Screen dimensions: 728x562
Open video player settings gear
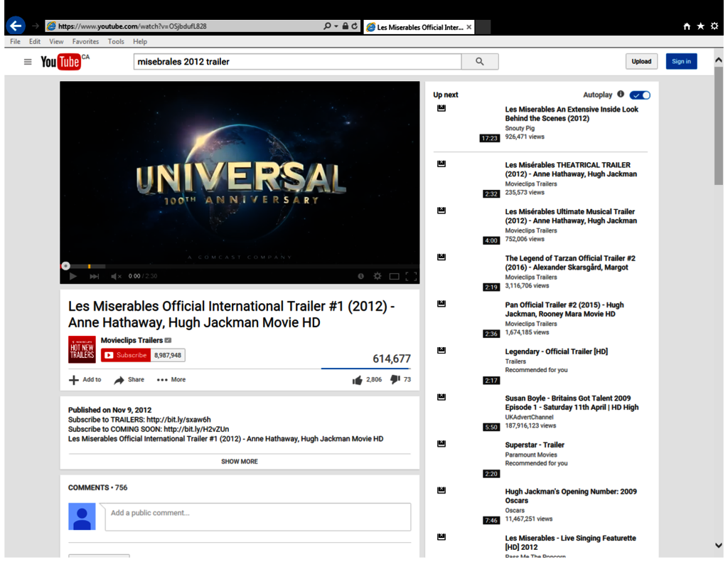(x=378, y=276)
